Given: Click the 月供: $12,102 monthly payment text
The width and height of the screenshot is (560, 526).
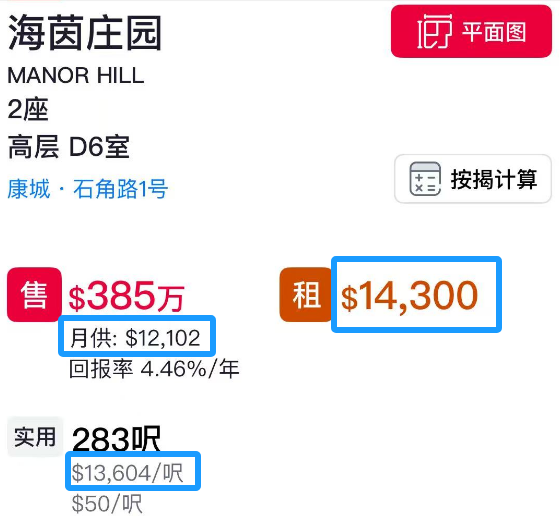Looking at the screenshot, I should 135,338.
